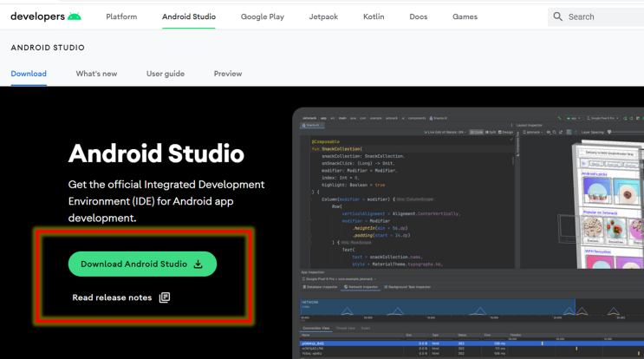Viewport: 644px width, 359px height.
Task: Click the Android Studio IDE screenshot image
Action: [x=468, y=233]
